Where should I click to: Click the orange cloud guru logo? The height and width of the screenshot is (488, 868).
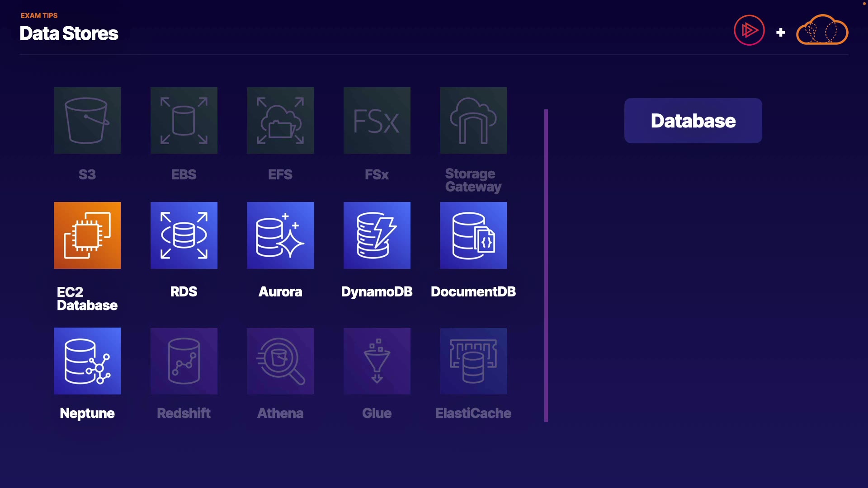tap(822, 30)
